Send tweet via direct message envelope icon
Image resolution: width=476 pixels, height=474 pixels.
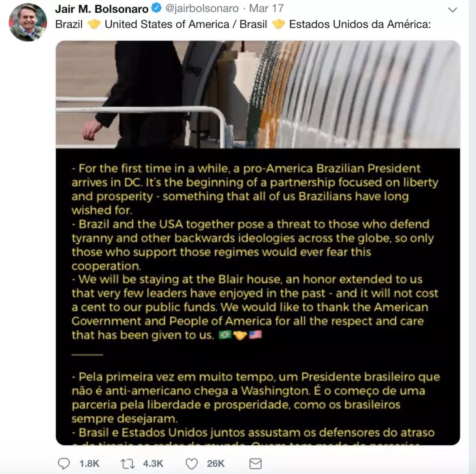255,464
